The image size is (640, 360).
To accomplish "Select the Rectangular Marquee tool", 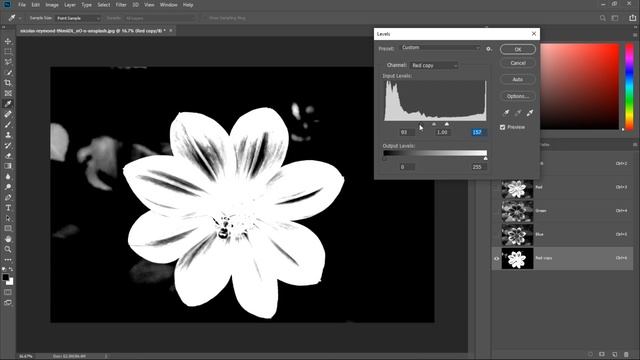I will (x=8, y=52).
